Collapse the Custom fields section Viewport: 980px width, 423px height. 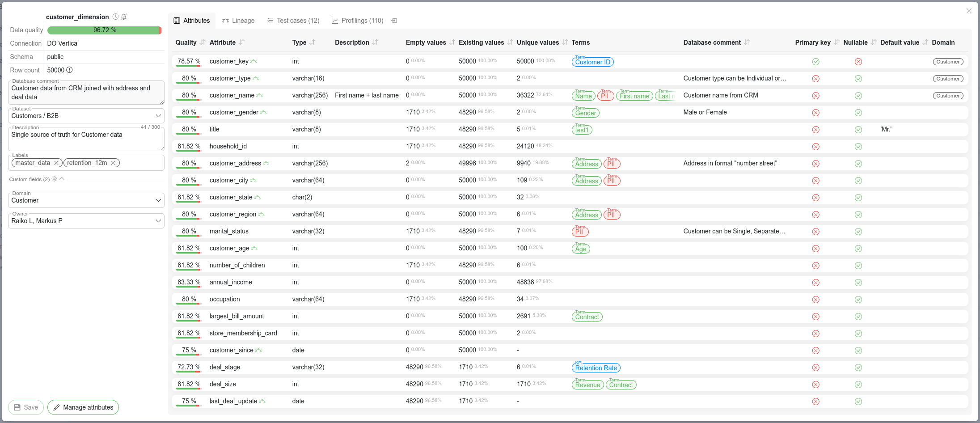click(x=62, y=179)
